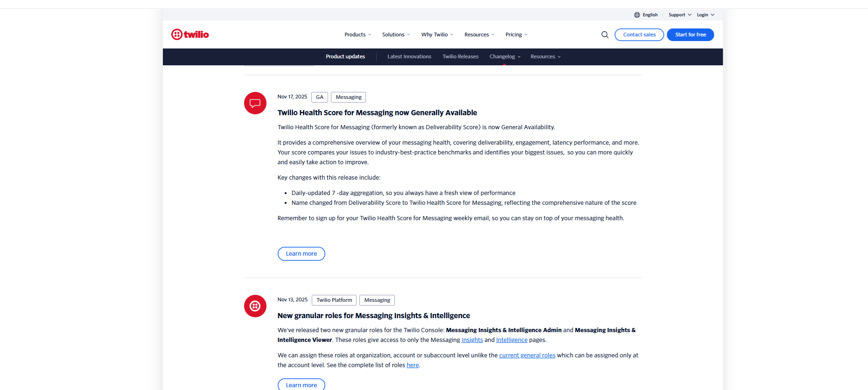Expand the Pricing dropdown
Screen dimensions: 868x390
(517, 35)
